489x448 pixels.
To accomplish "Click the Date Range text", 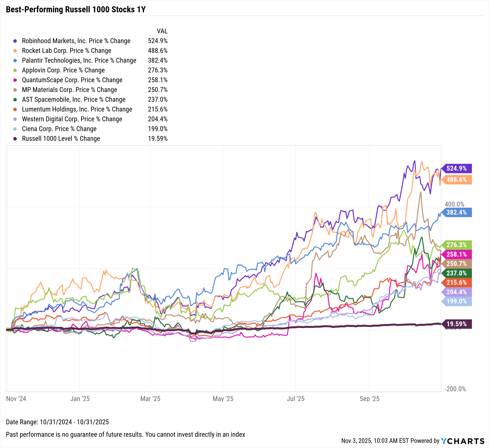I will (x=57, y=422).
